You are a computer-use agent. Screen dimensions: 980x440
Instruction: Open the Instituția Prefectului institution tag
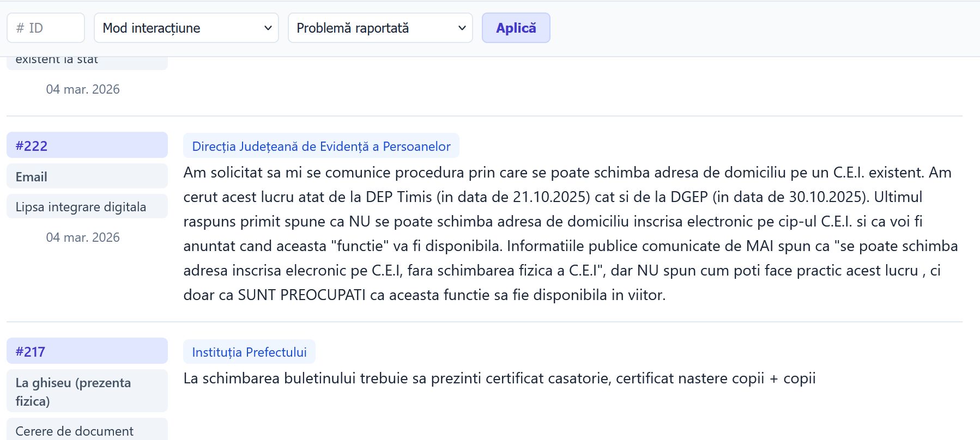coord(249,352)
